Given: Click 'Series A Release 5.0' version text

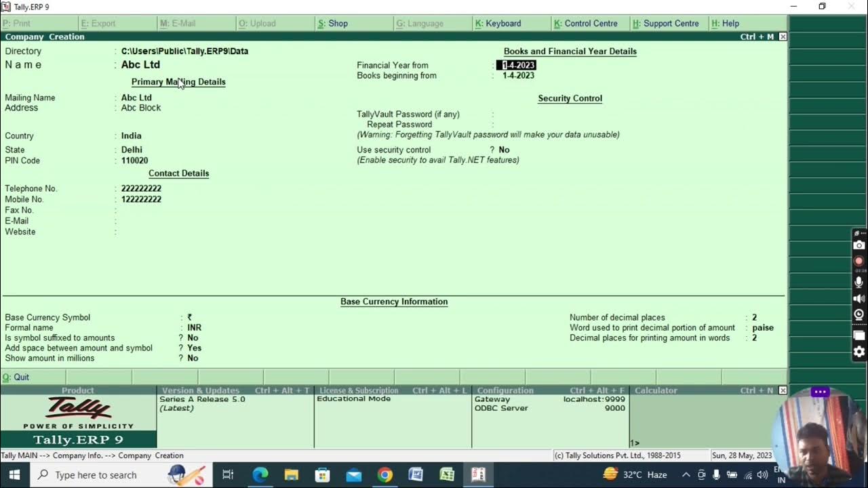Looking at the screenshot, I should 202,399.
